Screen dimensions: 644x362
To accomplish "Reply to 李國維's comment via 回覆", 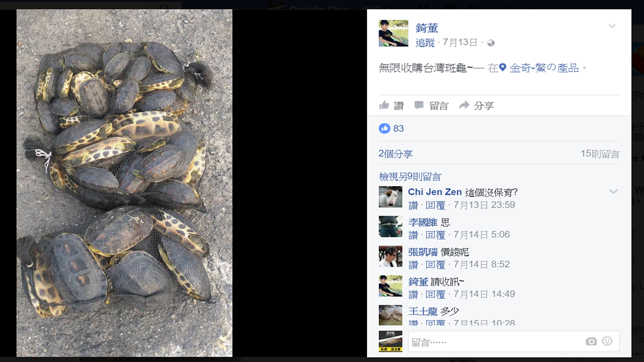I will pyautogui.click(x=436, y=235).
